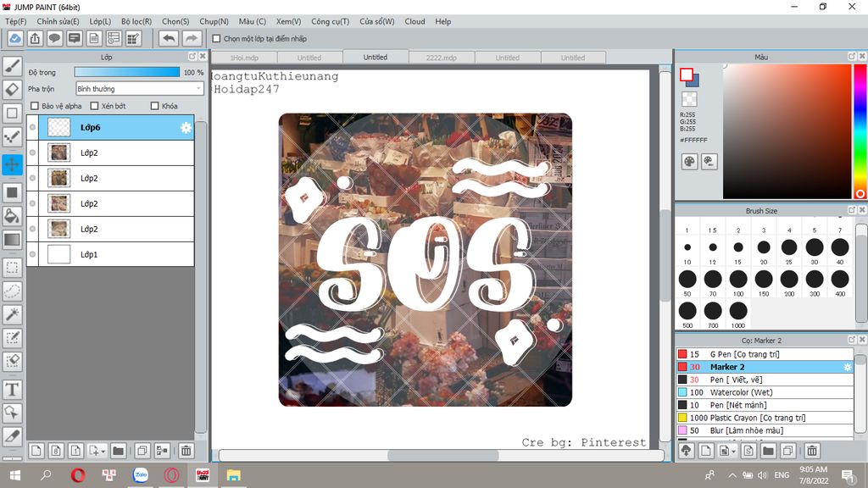Select the Select Pen tool

pyautogui.click(x=12, y=337)
